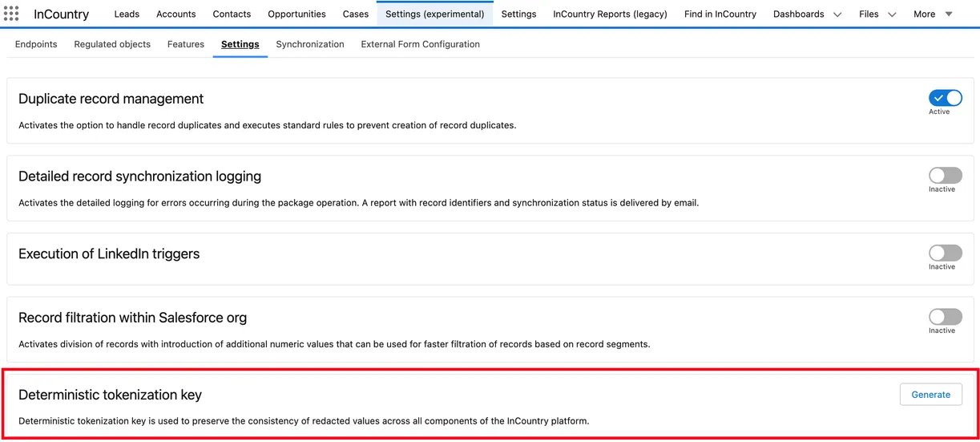Open InCountry Reports (legacy) page
Viewport: 980px width, 442px height.
tap(610, 14)
